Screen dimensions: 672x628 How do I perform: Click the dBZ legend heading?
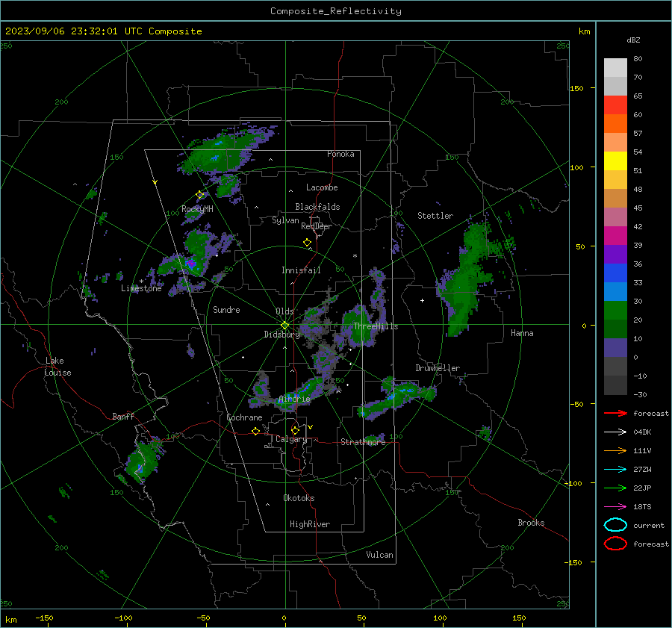click(633, 40)
